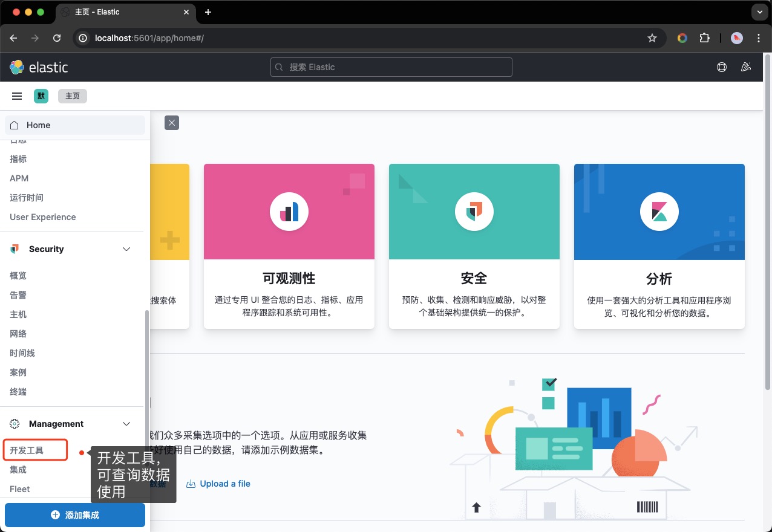The image size is (772, 532).
Task: Collapse the Security sidebar section
Action: 126,248
